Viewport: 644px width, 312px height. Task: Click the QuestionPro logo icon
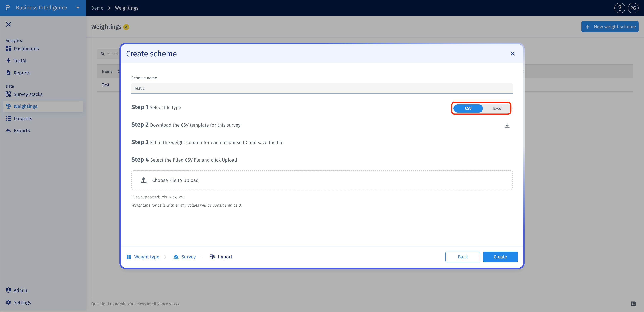point(8,8)
